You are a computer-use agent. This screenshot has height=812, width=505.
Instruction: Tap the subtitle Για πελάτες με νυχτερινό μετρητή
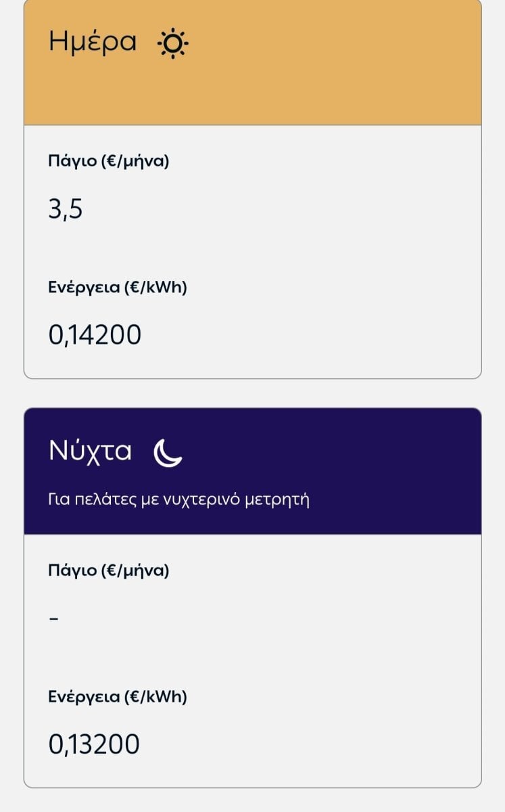[x=178, y=501]
